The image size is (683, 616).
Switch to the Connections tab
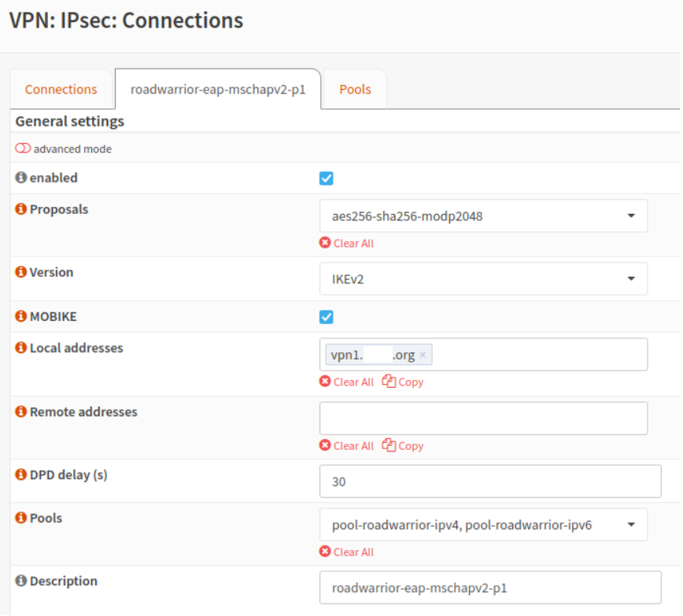click(61, 89)
